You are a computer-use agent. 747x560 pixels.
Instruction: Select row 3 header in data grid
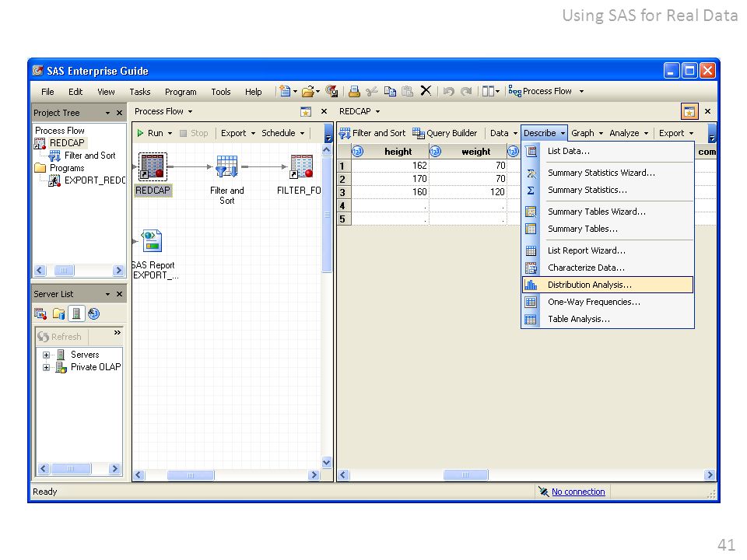343,192
